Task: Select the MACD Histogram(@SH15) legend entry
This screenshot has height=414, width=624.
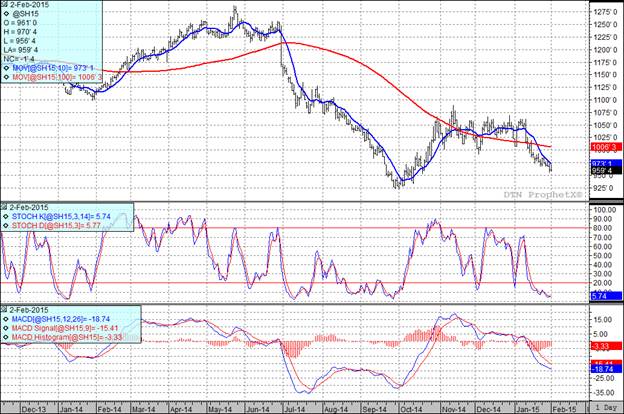Action: click(x=67, y=338)
